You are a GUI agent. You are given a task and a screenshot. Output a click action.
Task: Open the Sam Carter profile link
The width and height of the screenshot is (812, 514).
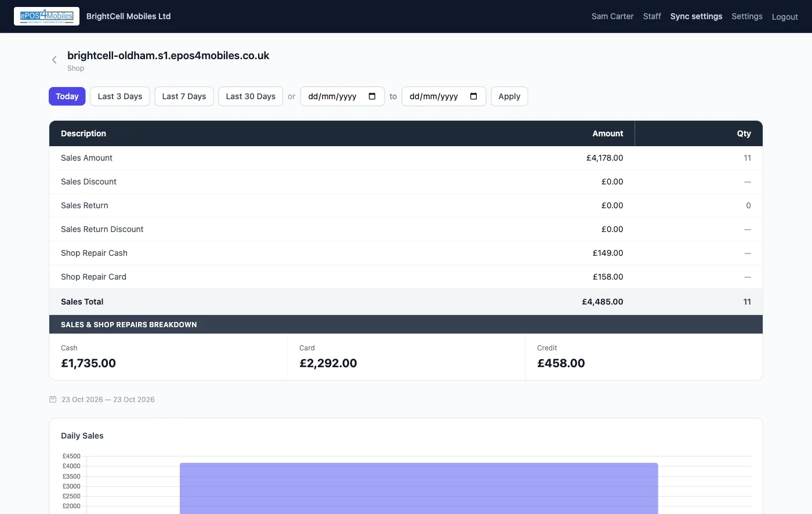(x=612, y=16)
